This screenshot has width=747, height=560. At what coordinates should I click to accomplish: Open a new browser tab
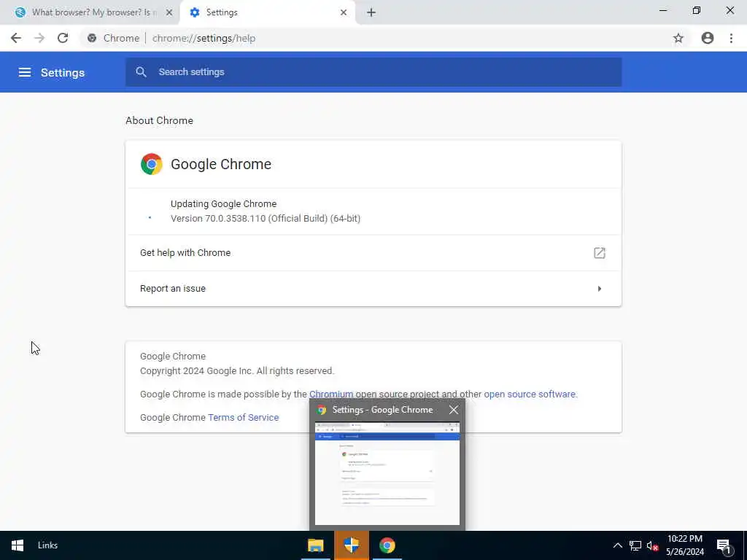click(x=371, y=13)
